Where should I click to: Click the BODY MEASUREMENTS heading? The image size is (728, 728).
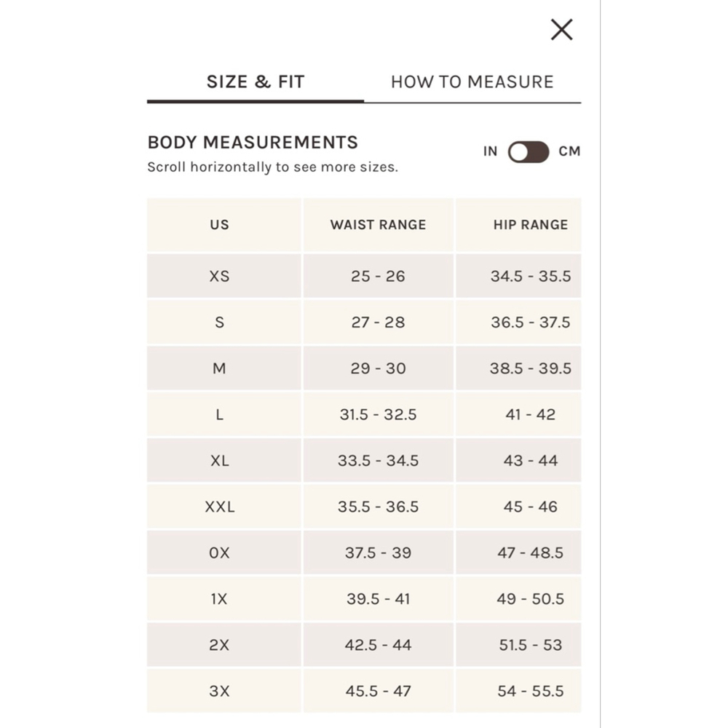tap(253, 142)
